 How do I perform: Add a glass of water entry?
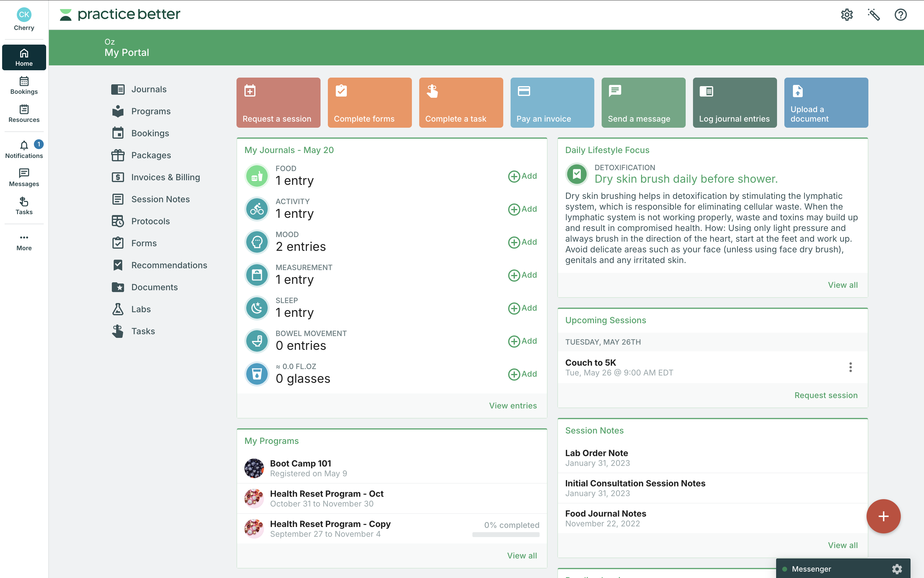[522, 374]
